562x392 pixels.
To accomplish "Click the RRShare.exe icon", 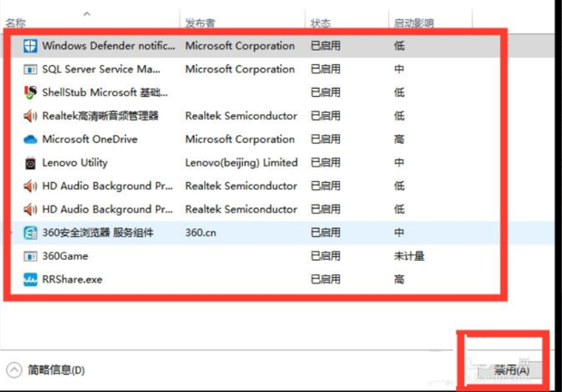I will point(30,280).
